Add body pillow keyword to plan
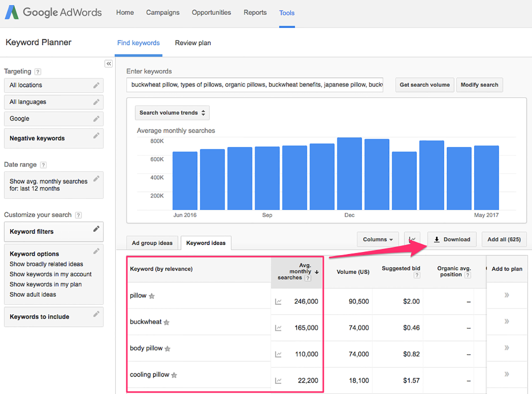Image resolution: width=532 pixels, height=394 pixels. tap(507, 348)
